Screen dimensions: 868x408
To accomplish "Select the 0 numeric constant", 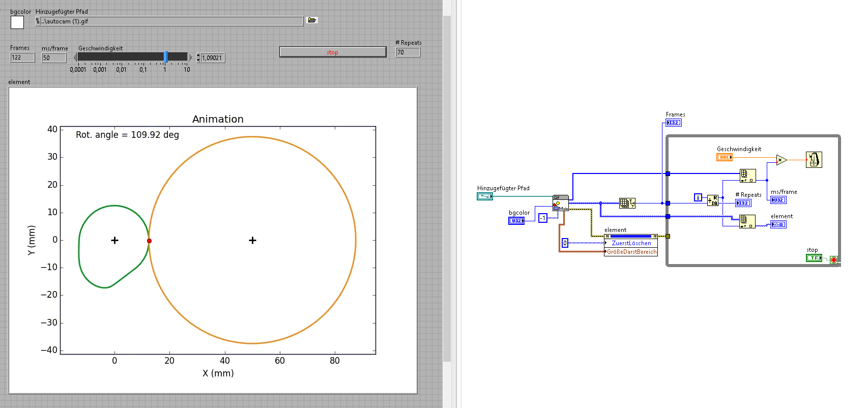I will pos(565,243).
